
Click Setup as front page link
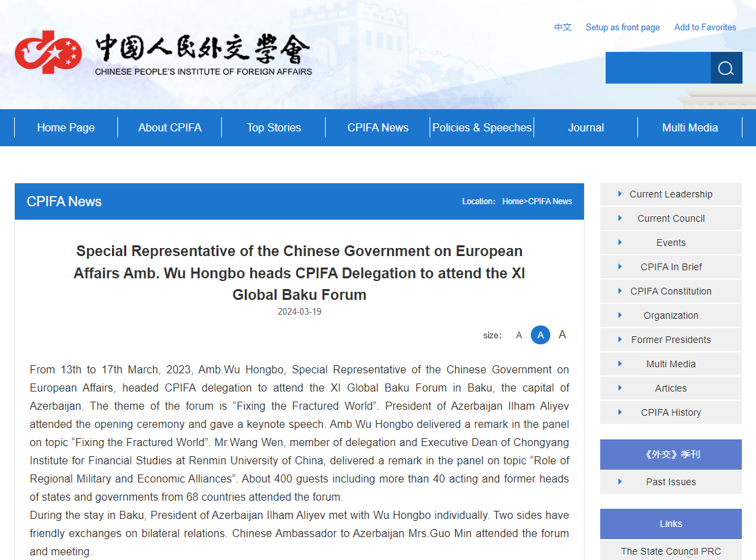tap(622, 28)
